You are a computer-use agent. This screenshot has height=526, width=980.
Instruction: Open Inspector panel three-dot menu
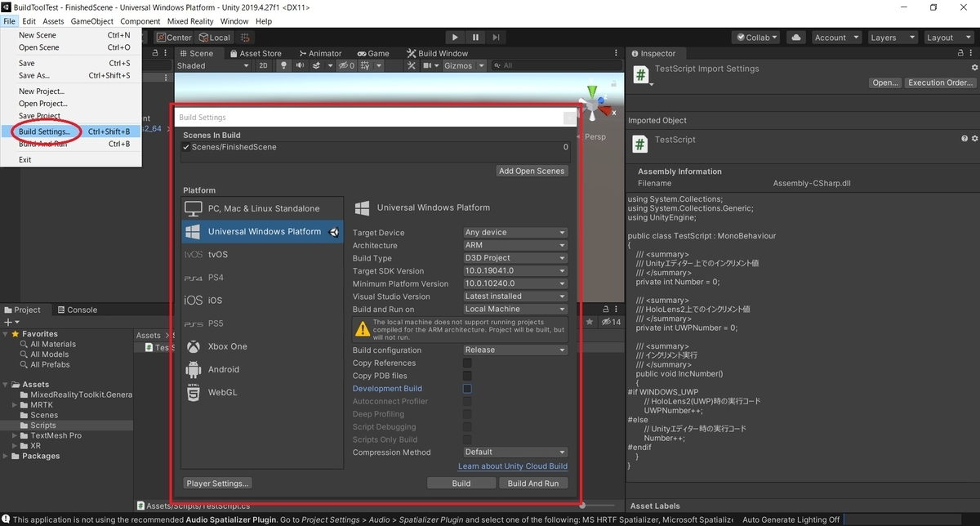(973, 54)
